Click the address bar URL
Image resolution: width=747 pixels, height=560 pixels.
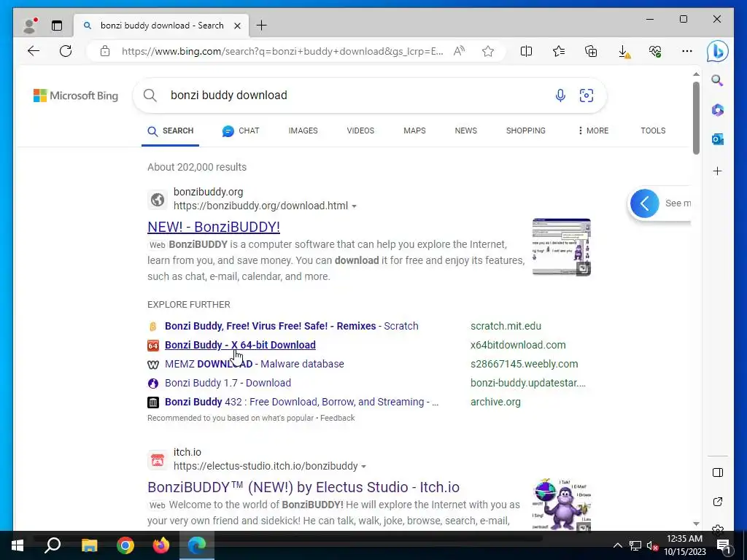click(x=282, y=51)
